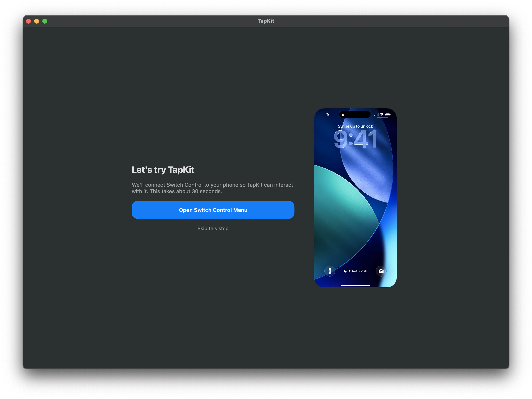Screen dimensions: 532x399
Task: Click the 9:41 lock screen clock
Action: (355, 139)
